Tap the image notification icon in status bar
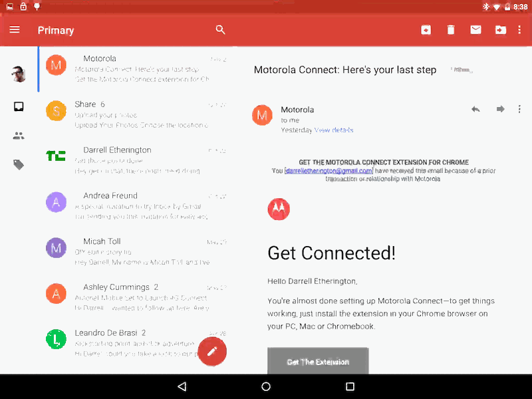Screen dimensions: 532x399 [10, 7]
